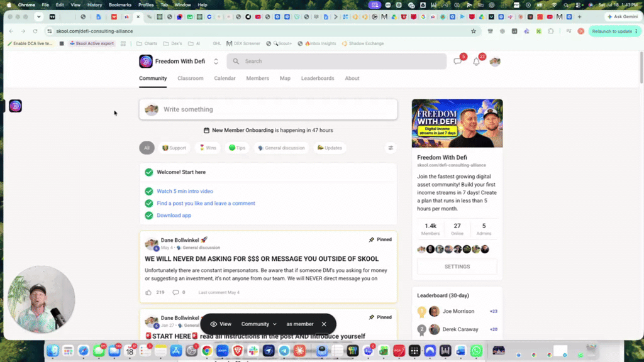Toggle the Welcome Start here checkmark
Viewport: 644px width, 362px height.
(x=148, y=172)
